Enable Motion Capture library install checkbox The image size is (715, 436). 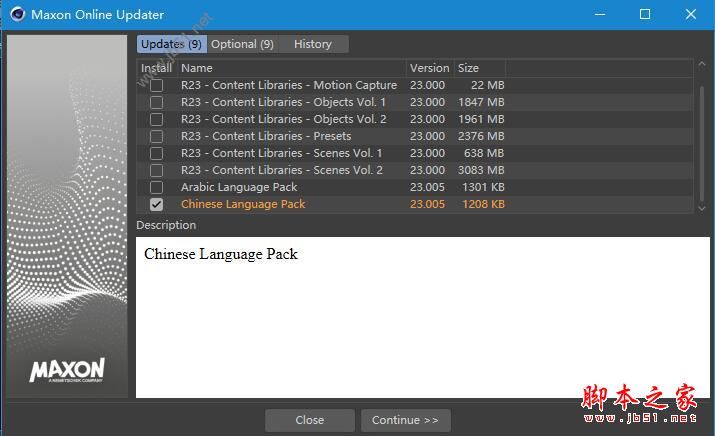[156, 86]
